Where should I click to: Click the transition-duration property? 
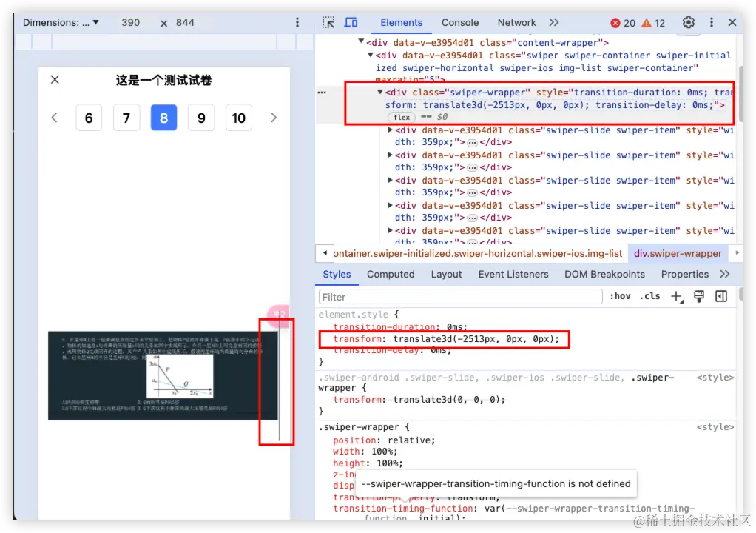click(384, 326)
